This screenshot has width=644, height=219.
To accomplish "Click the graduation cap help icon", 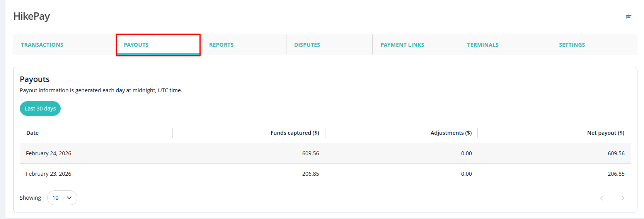I will 629,16.
